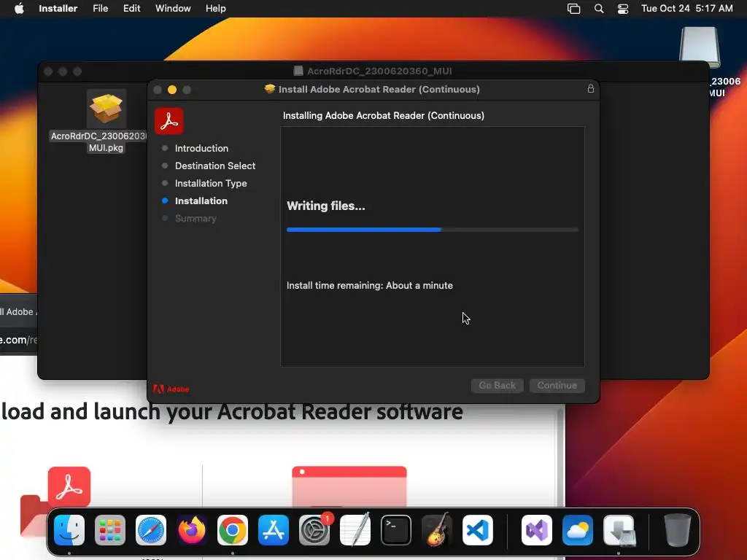Open the Edit menu
Screen dimensions: 747x560
tap(131, 8)
